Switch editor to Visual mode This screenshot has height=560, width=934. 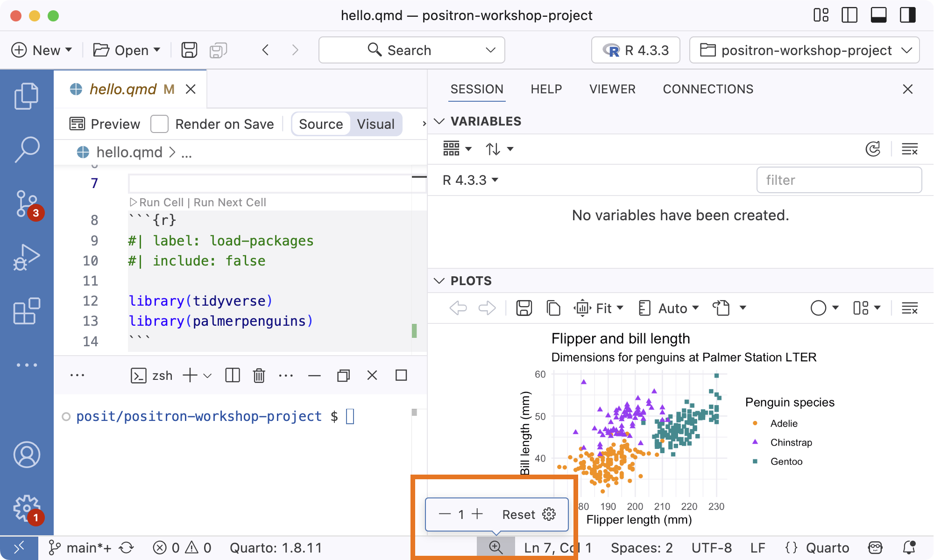376,124
